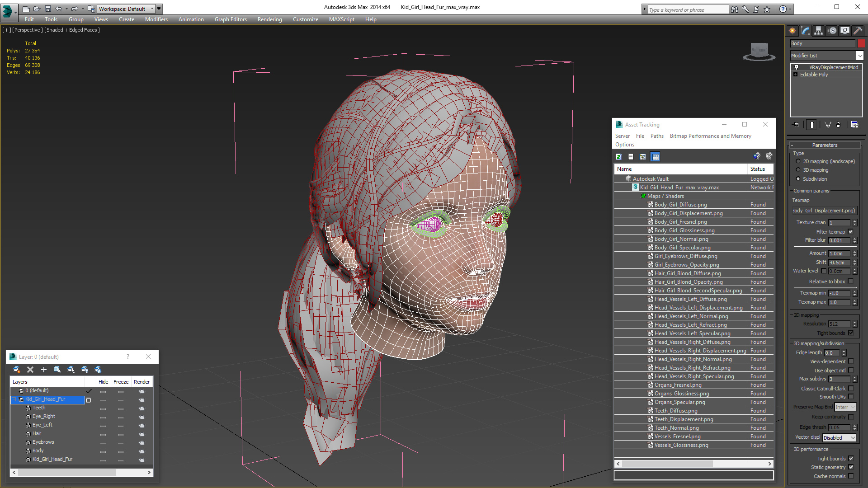Select Subdivision radio button
The height and width of the screenshot is (488, 868).
pos(798,179)
